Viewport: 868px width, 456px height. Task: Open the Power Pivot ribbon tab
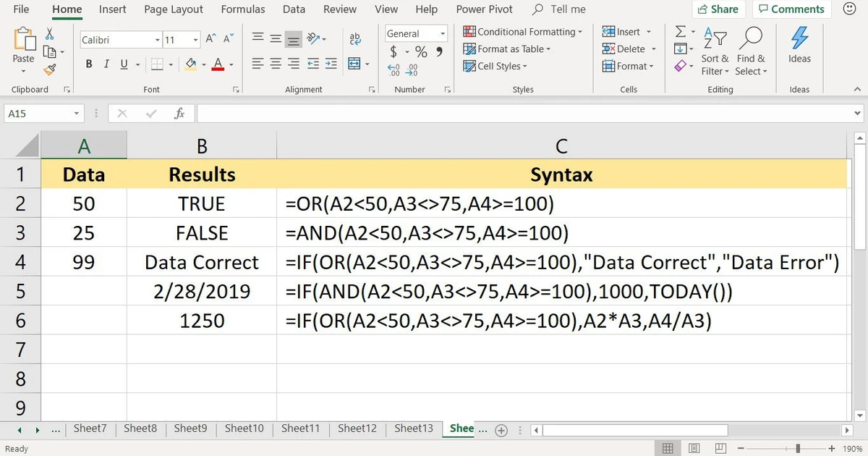click(x=484, y=9)
